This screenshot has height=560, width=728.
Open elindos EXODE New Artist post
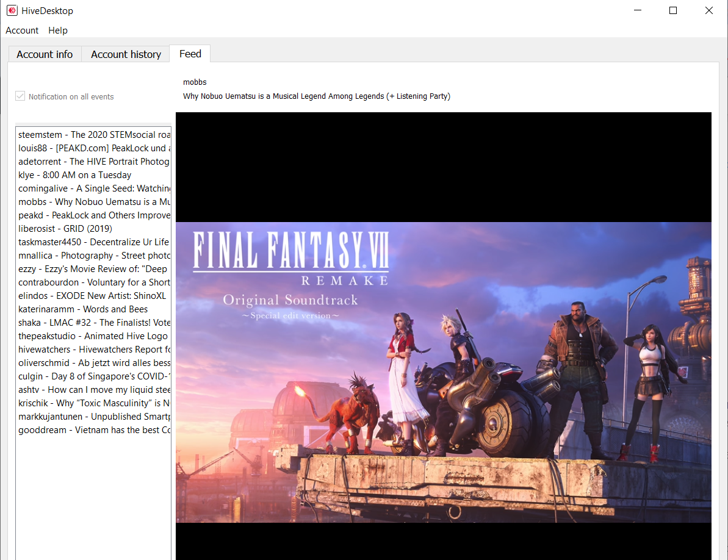[x=94, y=296]
